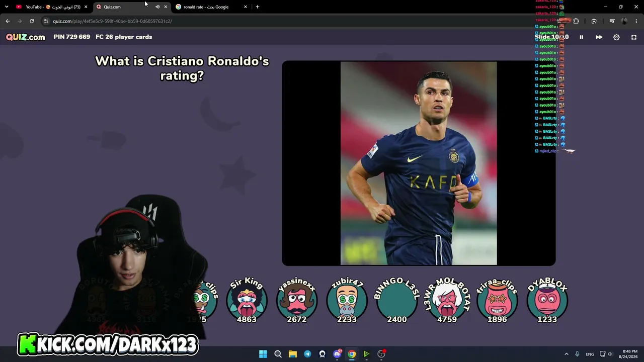Open Discord from the taskbar
Screen dimensions: 644x362
click(337, 354)
